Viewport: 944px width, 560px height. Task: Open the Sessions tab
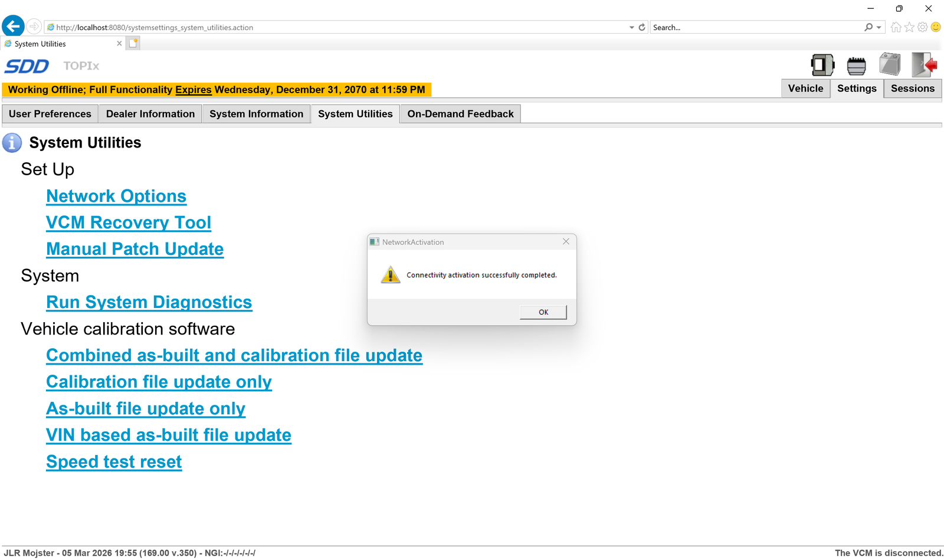pyautogui.click(x=912, y=89)
